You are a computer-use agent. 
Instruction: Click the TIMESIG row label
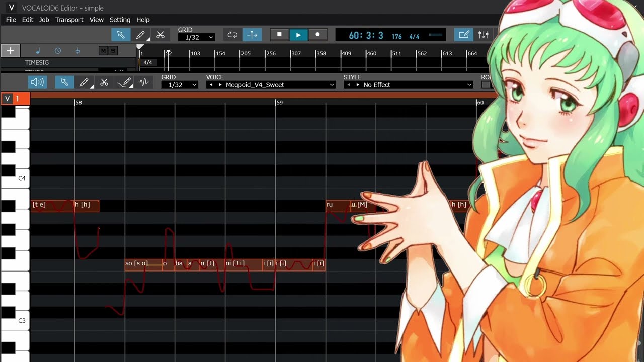click(37, 63)
